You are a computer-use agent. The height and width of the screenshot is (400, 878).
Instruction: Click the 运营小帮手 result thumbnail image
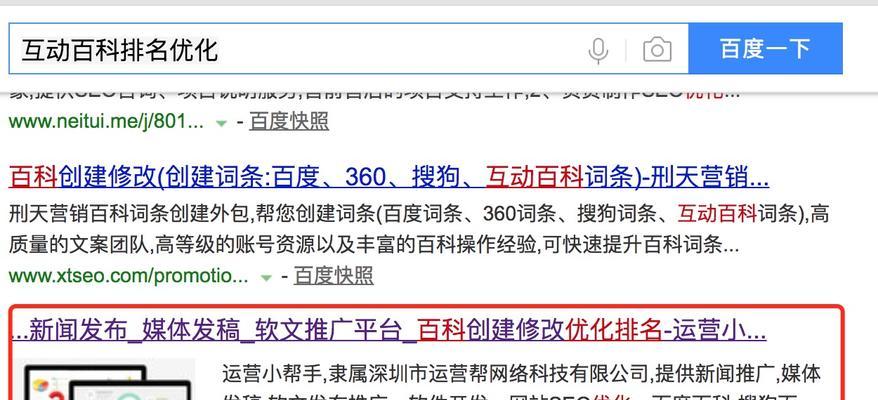[104, 379]
